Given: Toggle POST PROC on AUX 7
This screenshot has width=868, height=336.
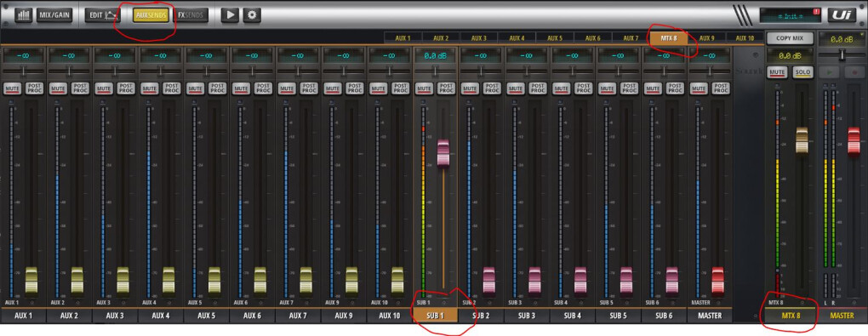Looking at the screenshot, I should tap(309, 88).
